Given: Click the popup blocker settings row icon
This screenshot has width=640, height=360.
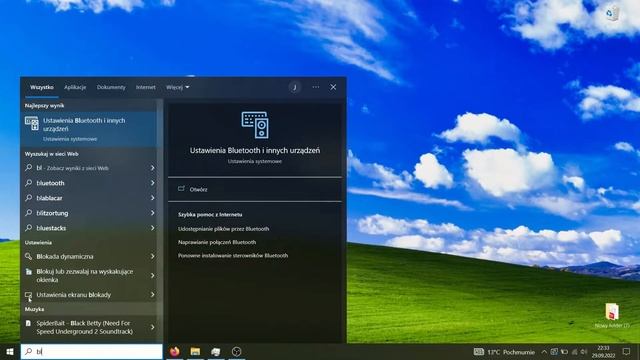Looking at the screenshot, I should (x=29, y=272).
